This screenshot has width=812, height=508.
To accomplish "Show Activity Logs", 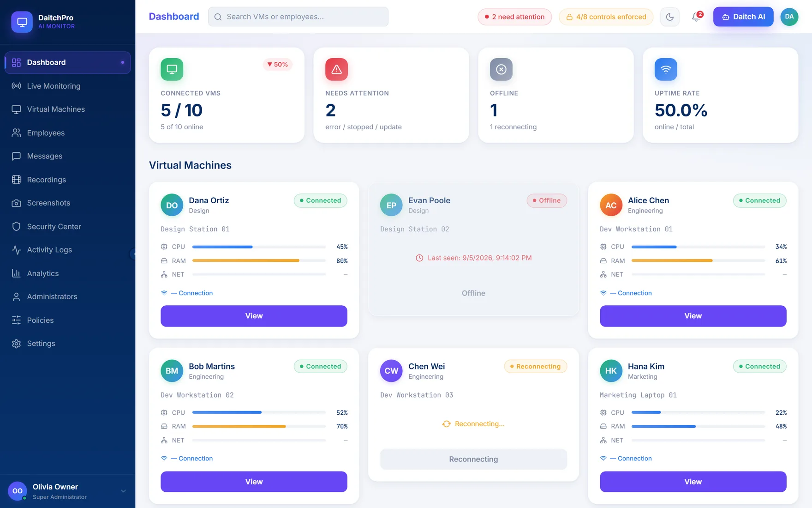I will [67, 250].
